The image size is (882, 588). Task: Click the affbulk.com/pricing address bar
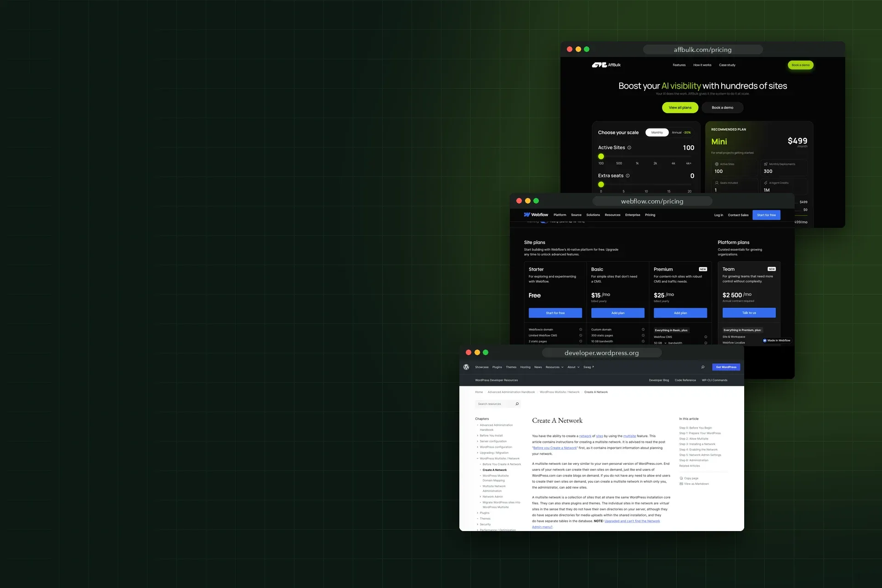point(703,50)
